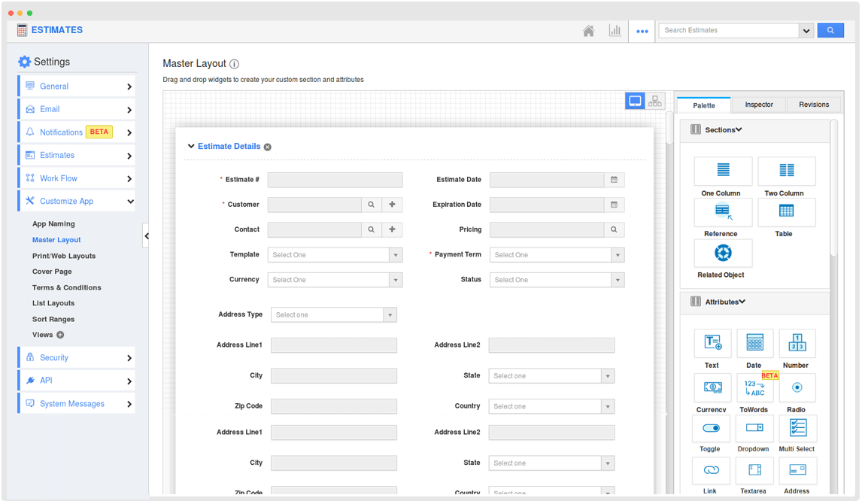This screenshot has width=865, height=504.
Task: Add new customer with plus icon
Action: click(x=392, y=205)
